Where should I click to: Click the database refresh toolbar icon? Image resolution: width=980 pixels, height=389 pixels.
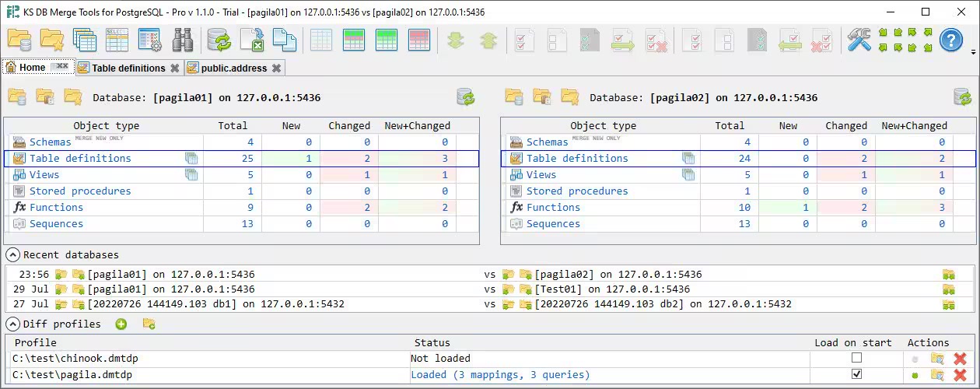219,40
